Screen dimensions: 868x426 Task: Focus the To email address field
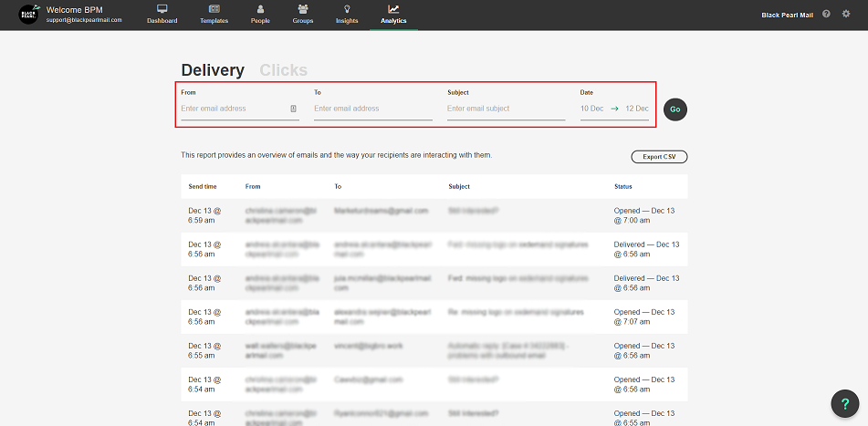372,109
